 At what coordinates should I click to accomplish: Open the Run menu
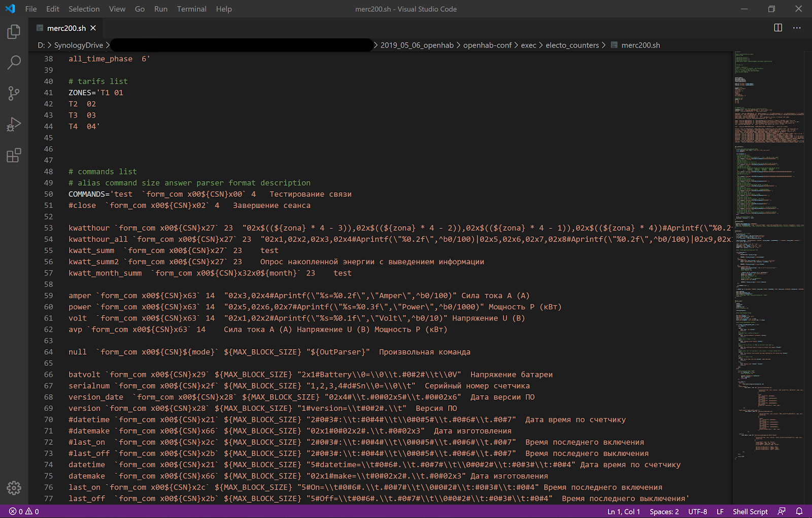(161, 9)
